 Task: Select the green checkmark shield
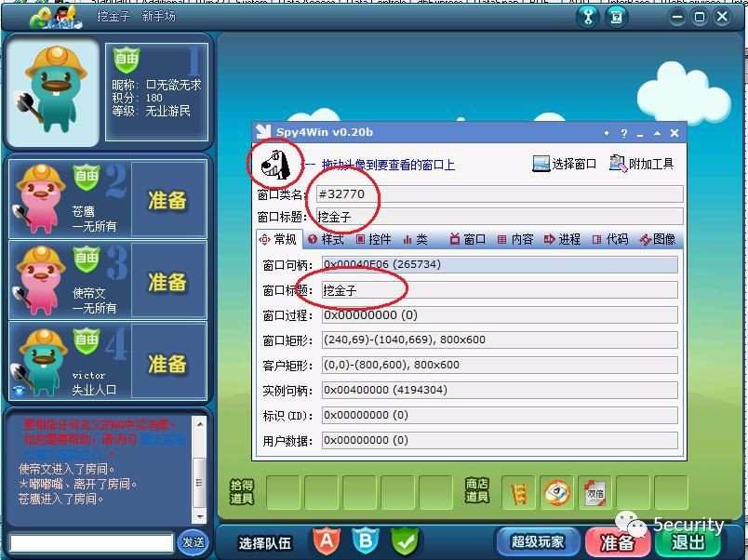(x=405, y=541)
